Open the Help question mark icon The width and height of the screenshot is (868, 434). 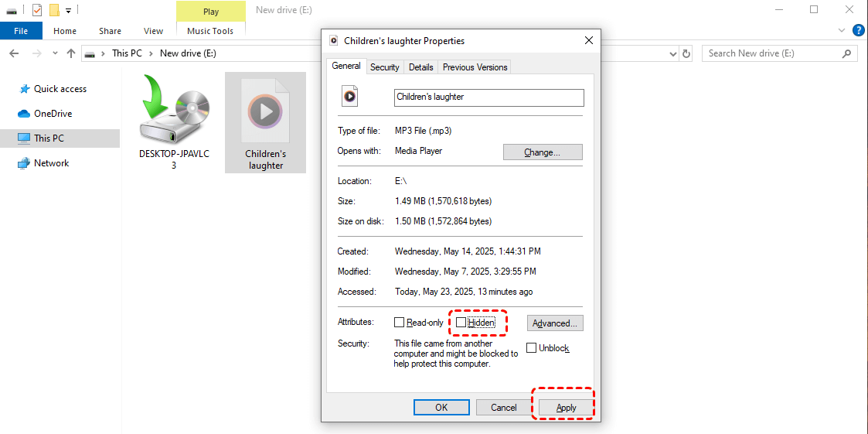pyautogui.click(x=858, y=31)
